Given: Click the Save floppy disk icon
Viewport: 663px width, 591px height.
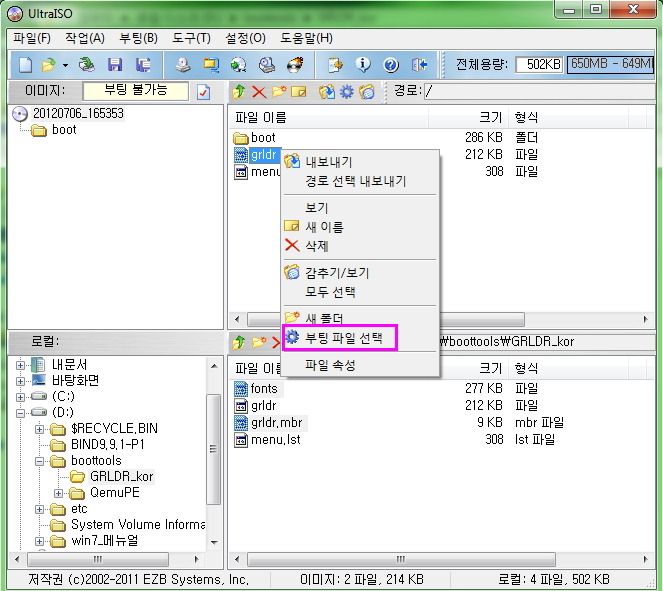Looking at the screenshot, I should [115, 65].
